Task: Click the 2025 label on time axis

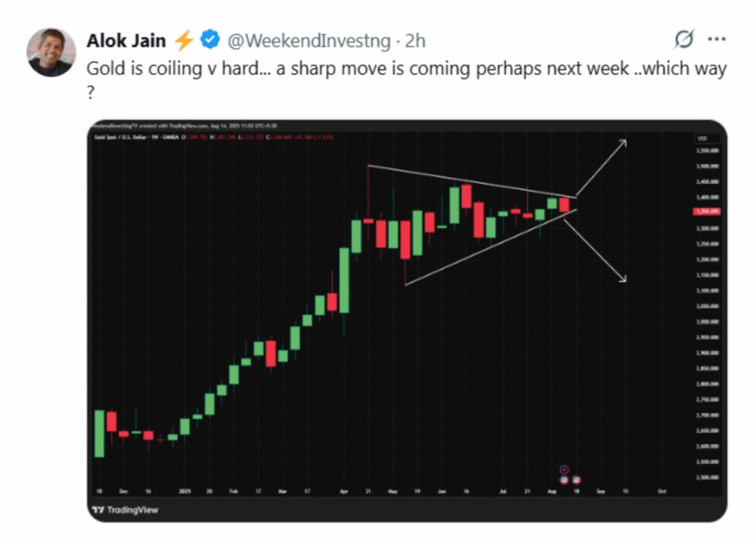Action: click(x=185, y=492)
